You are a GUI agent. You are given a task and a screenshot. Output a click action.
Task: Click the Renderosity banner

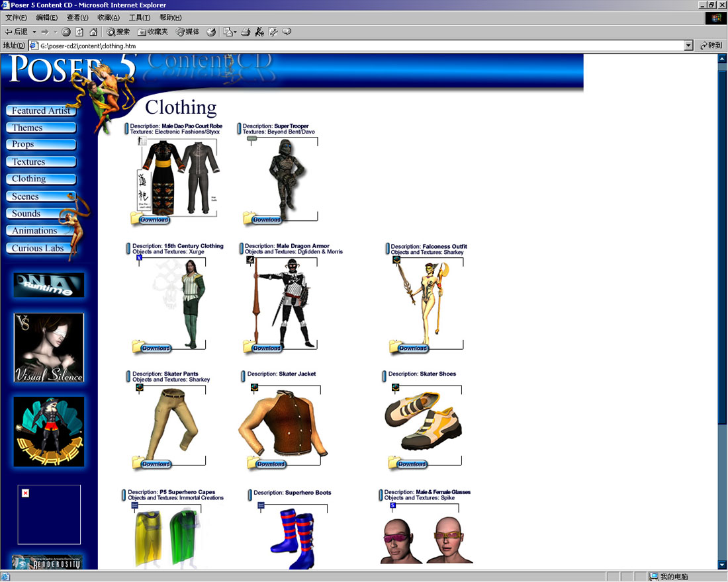pyautogui.click(x=47, y=562)
